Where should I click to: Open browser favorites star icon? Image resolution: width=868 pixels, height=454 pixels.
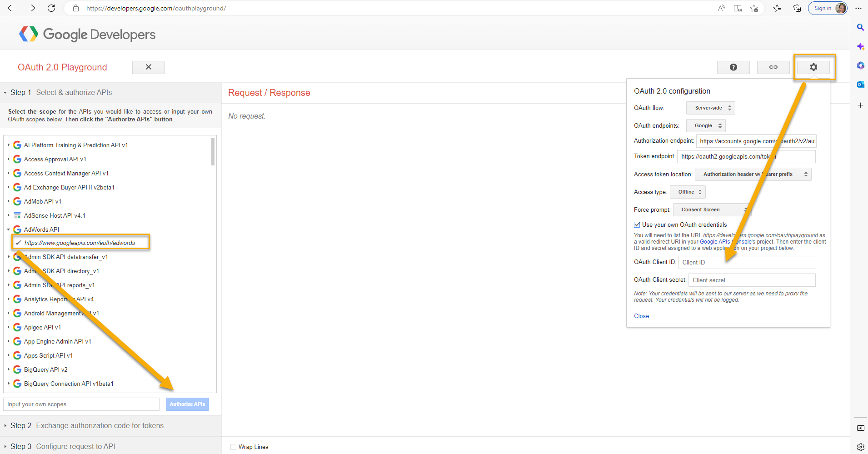pyautogui.click(x=777, y=8)
